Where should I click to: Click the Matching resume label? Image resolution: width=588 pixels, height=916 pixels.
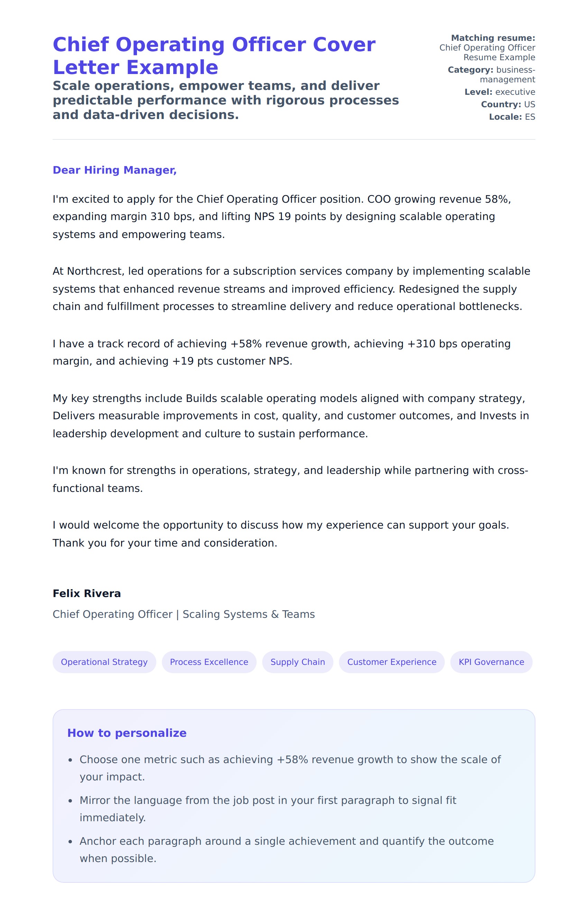point(493,38)
